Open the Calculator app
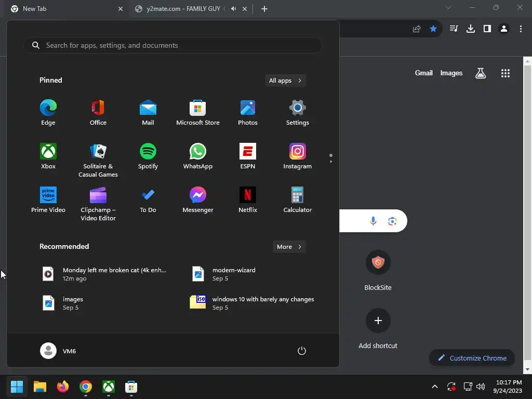 point(298,200)
